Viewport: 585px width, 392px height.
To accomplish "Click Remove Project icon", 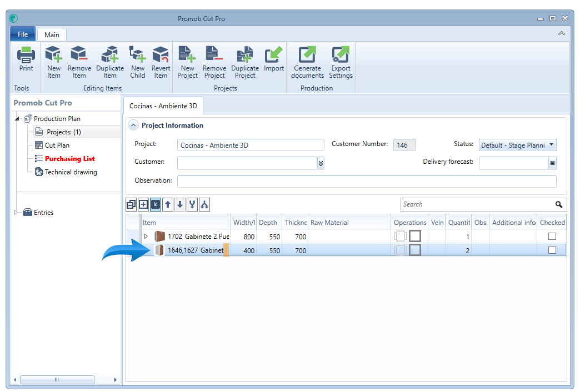I will point(214,54).
